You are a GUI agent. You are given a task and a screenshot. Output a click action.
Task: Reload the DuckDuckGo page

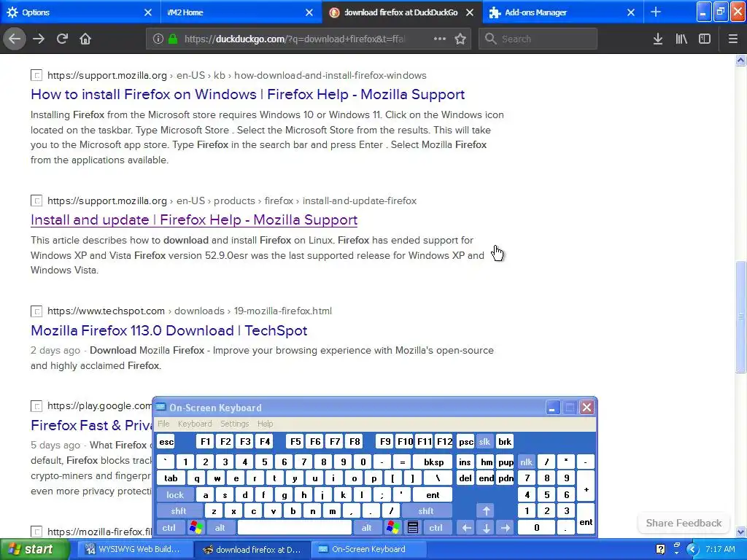[x=62, y=39]
